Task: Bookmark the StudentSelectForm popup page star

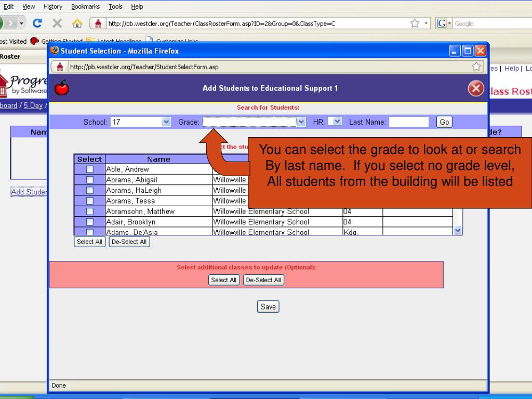Action: (476, 66)
